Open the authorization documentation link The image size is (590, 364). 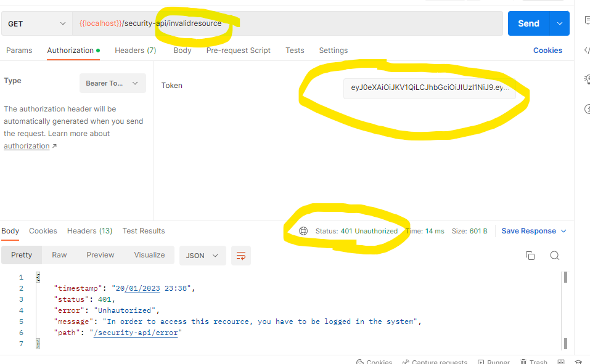[x=27, y=145]
